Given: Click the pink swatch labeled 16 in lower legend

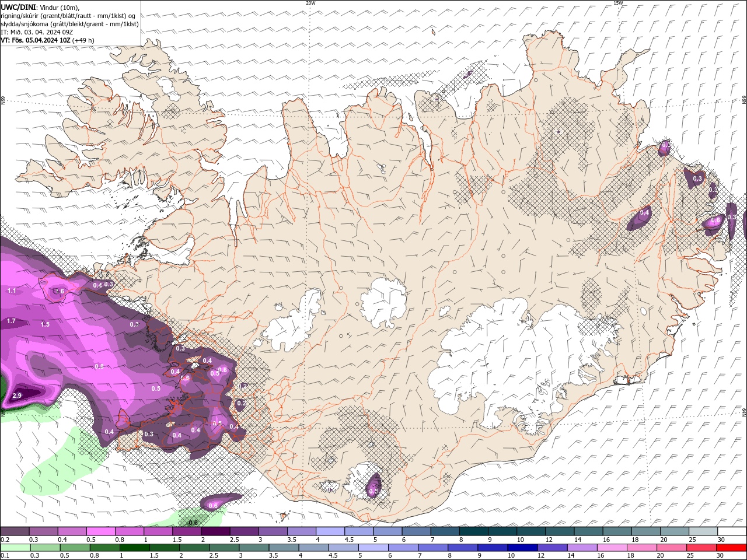Looking at the screenshot, I should click(612, 548).
